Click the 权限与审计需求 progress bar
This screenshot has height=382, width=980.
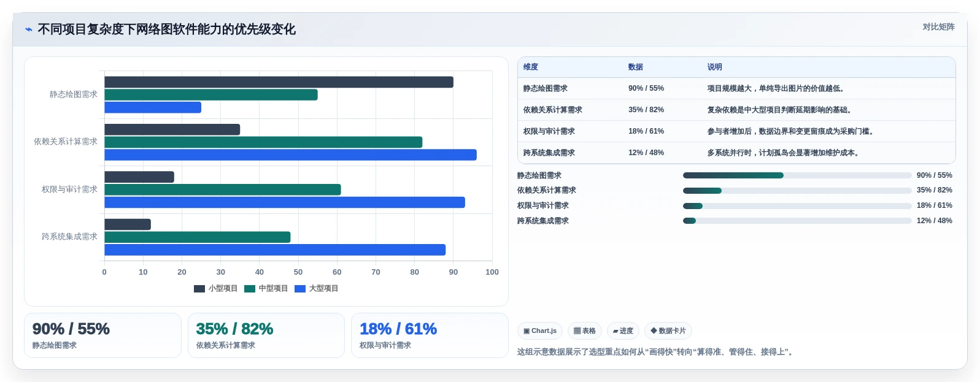point(797,206)
